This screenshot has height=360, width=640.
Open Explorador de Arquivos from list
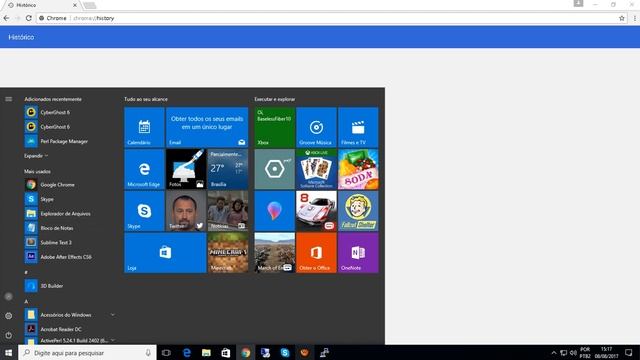coord(69,213)
